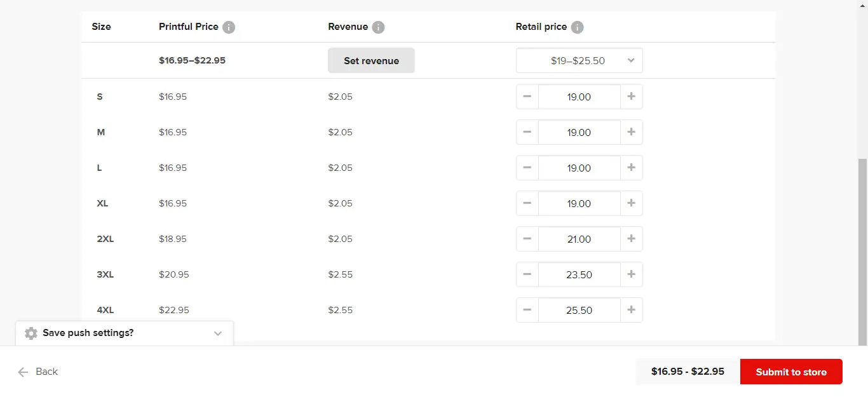868x397 pixels.
Task: Select the L size label
Action: 100,168
